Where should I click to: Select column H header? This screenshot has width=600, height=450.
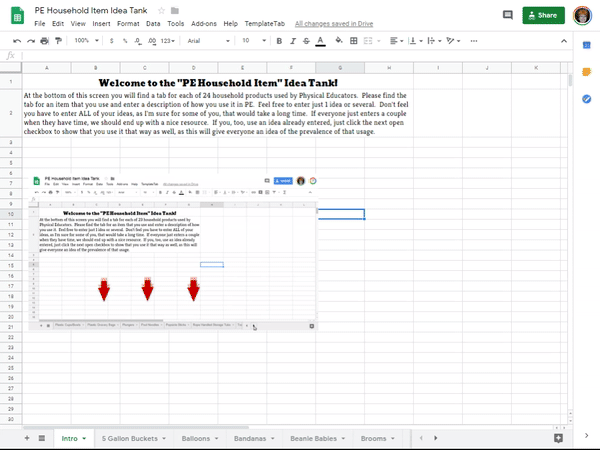click(389, 68)
